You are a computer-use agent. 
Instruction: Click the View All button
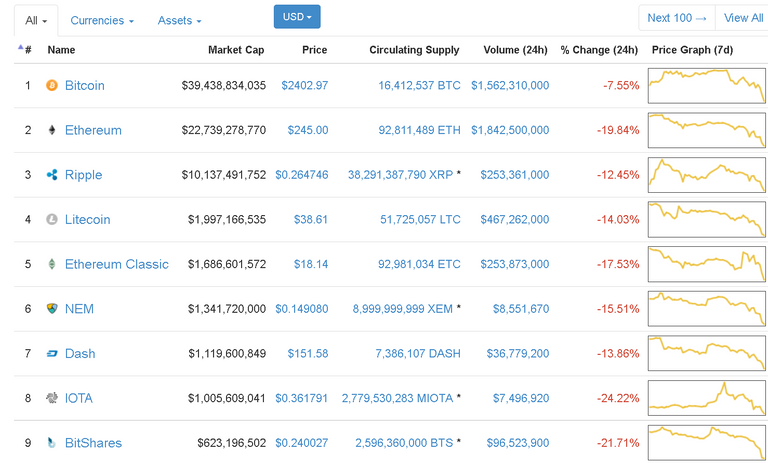pyautogui.click(x=743, y=18)
